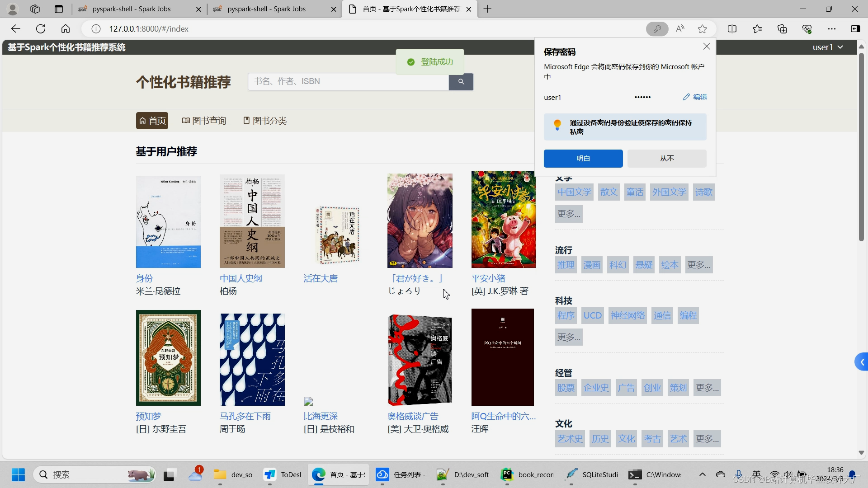Click the browser back arrow
Viewport: 868px width, 488px height.
pos(16,29)
